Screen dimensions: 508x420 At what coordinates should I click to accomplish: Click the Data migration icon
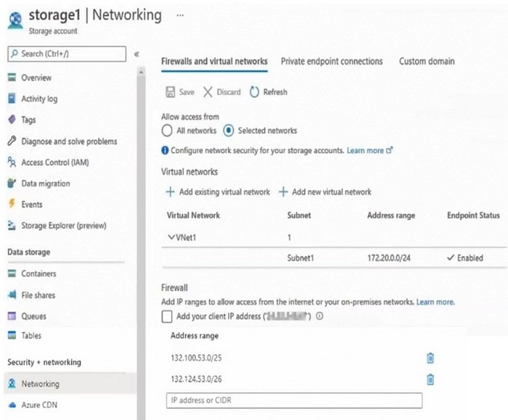coord(12,183)
